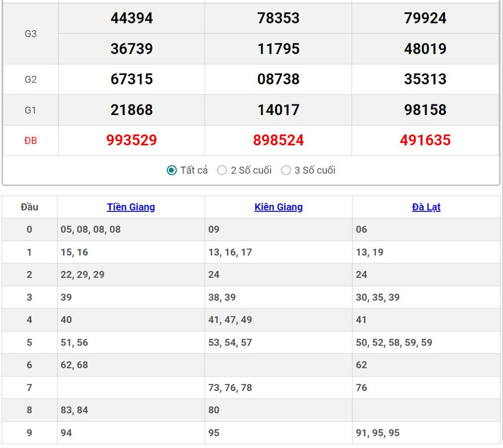Go to the Đà Lạt results link
503x448 pixels.
(x=426, y=207)
